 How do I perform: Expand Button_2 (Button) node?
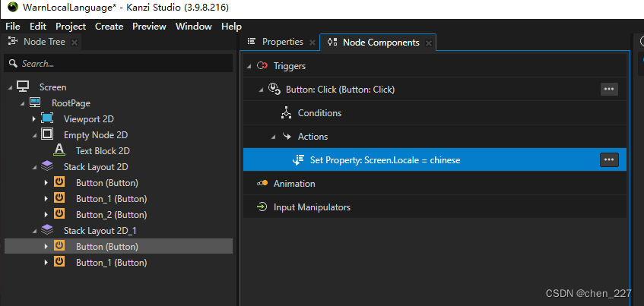46,215
